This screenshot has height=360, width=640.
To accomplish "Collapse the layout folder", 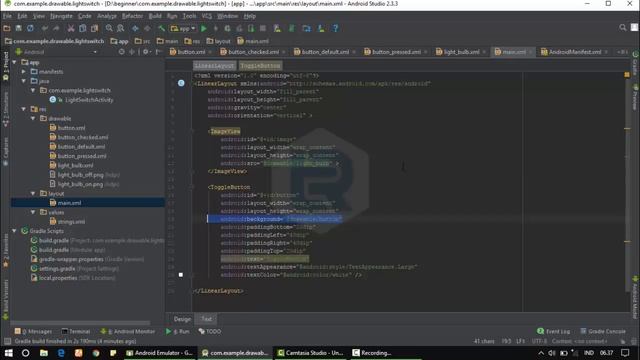I will (x=33, y=193).
